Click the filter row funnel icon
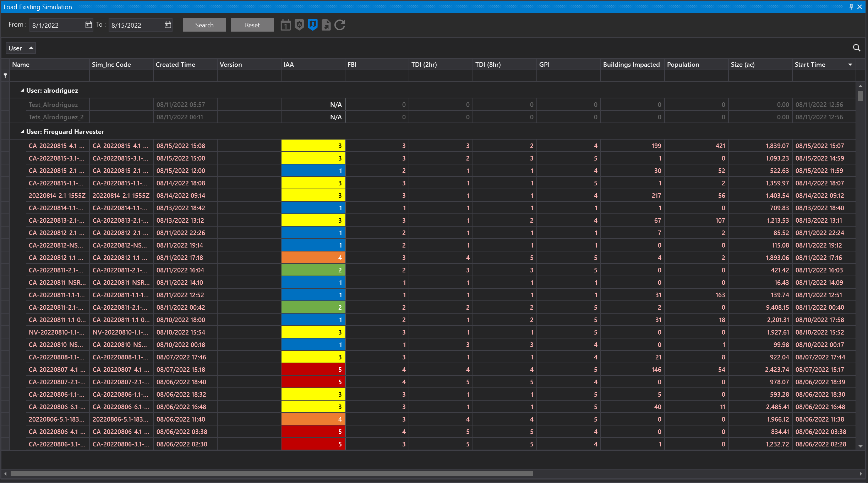The image size is (868, 483). (5, 76)
